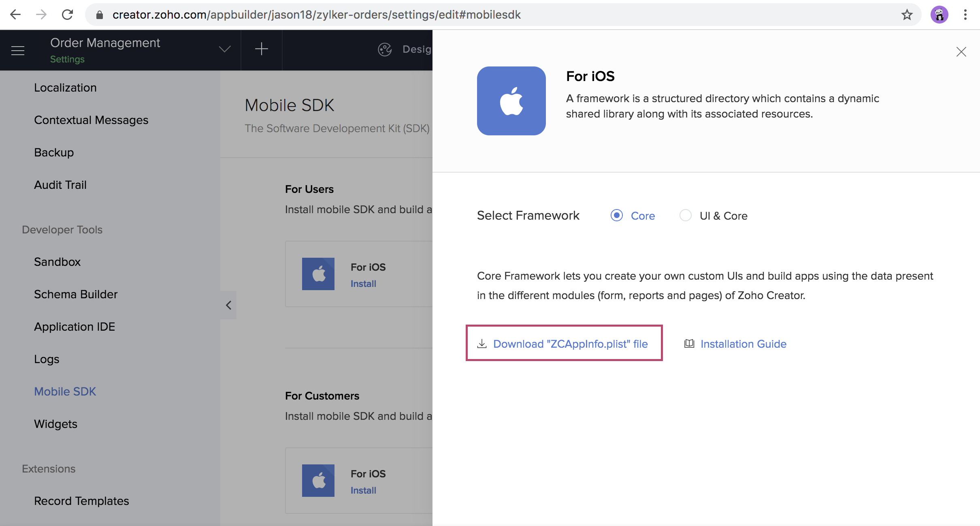Open Logs in the sidebar
The image size is (980, 526).
click(47, 359)
